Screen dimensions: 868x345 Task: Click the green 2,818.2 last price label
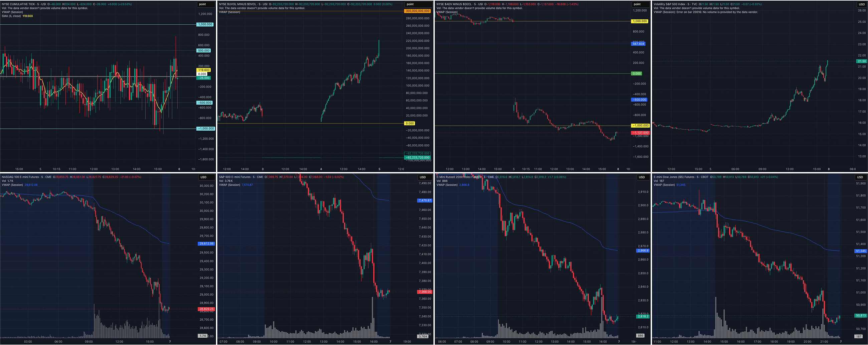pos(643,316)
